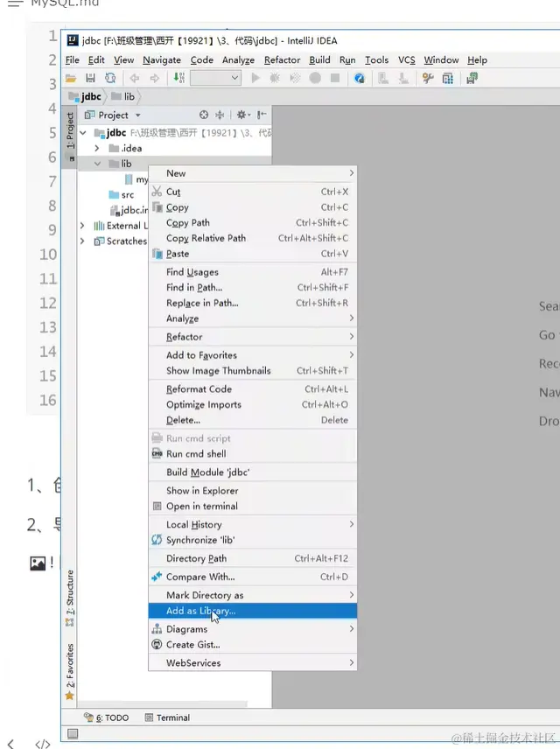
Task: Select Build Module 'jdbc'
Action: coord(252,472)
